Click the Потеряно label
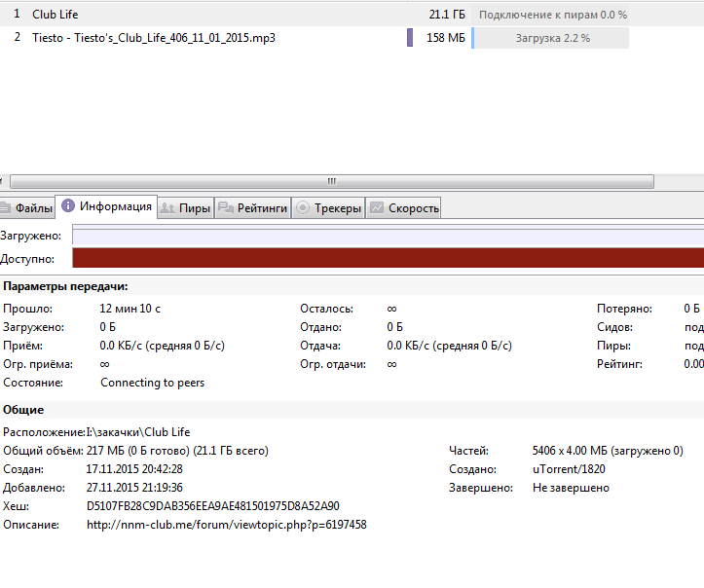Image resolution: width=704 pixels, height=588 pixels. [624, 309]
